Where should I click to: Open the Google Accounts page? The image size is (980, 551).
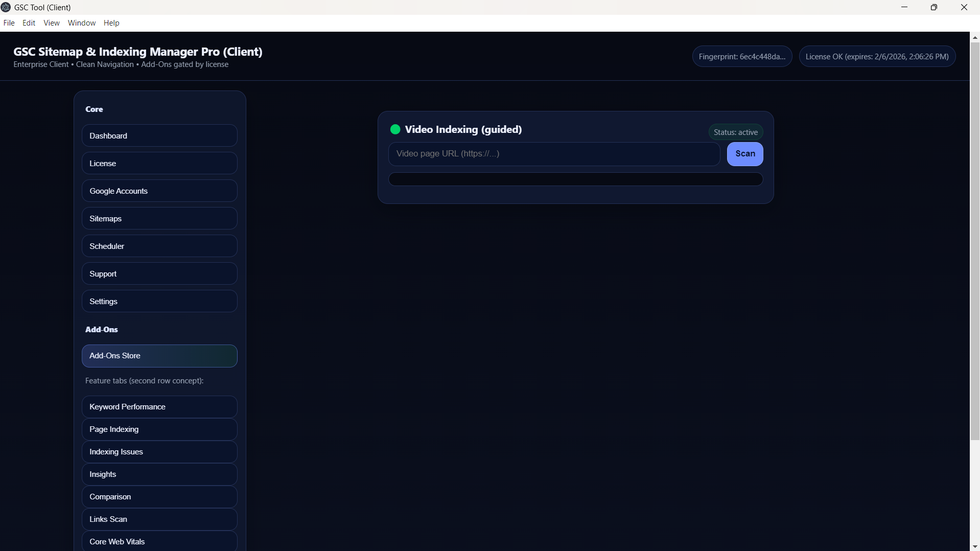pyautogui.click(x=159, y=191)
